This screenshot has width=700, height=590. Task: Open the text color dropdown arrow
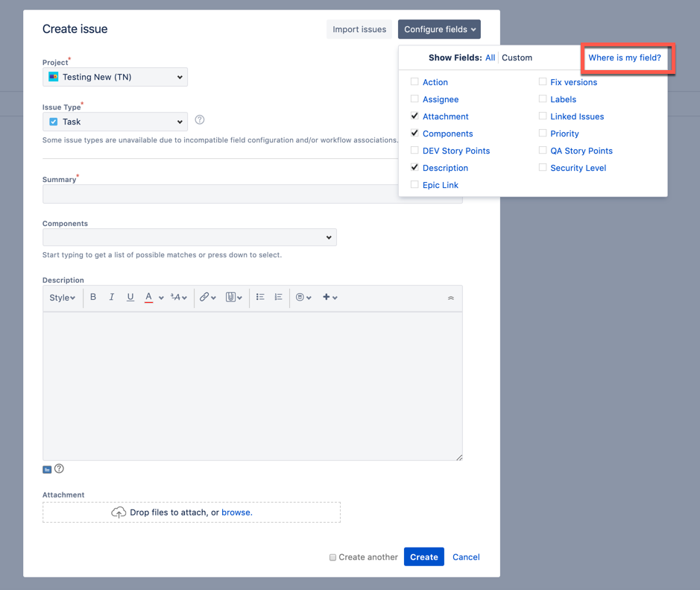[161, 298]
